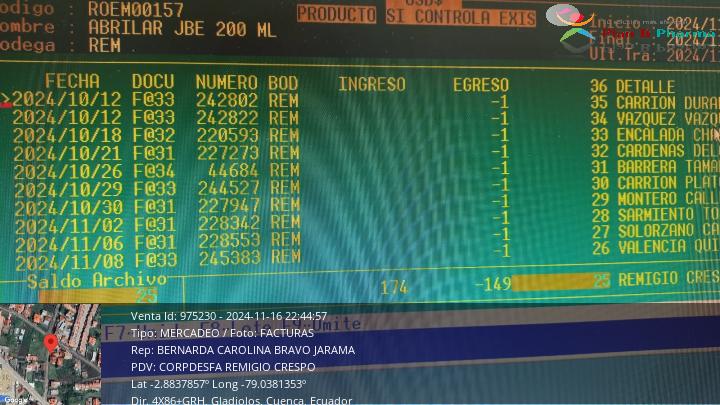Viewport: 720px width, 405px height.
Task: Click the INGRESO column header
Action: [x=372, y=84]
